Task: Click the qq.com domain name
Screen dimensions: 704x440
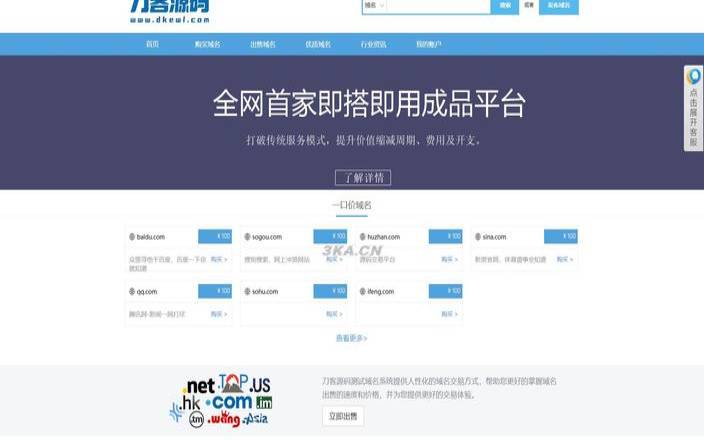Action: pos(147,291)
